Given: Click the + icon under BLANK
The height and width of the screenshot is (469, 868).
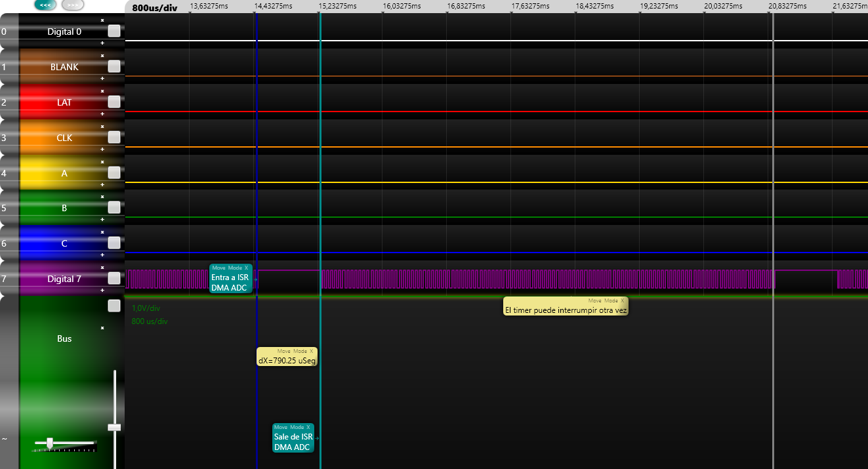Looking at the screenshot, I should click(102, 78).
